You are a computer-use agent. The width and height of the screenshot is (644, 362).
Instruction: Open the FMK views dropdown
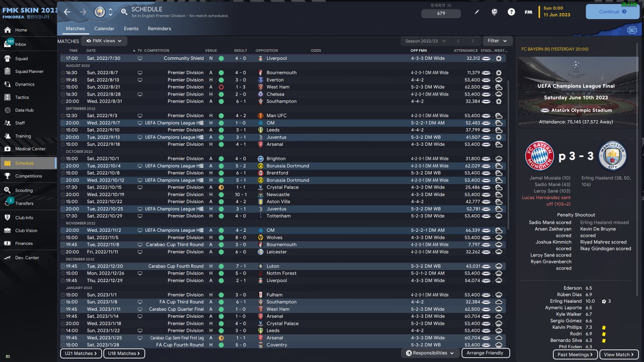pos(104,41)
